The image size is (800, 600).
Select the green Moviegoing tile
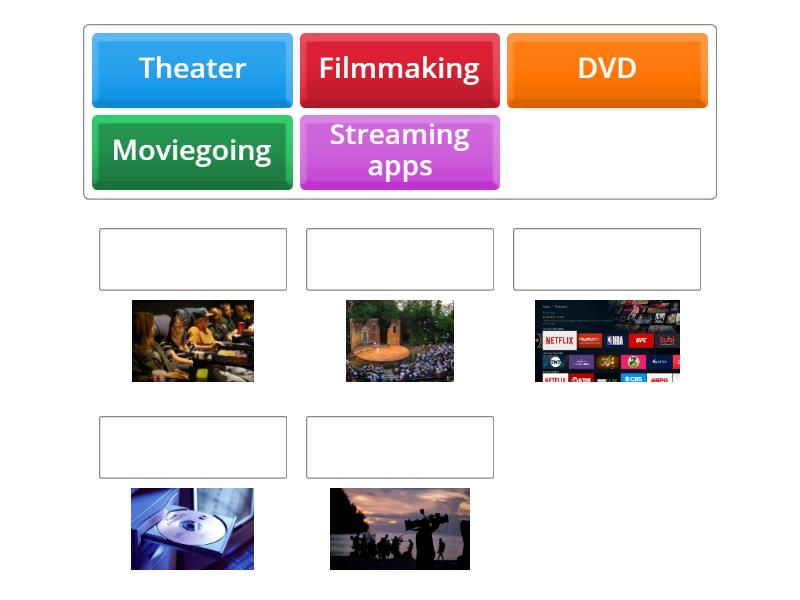[192, 152]
